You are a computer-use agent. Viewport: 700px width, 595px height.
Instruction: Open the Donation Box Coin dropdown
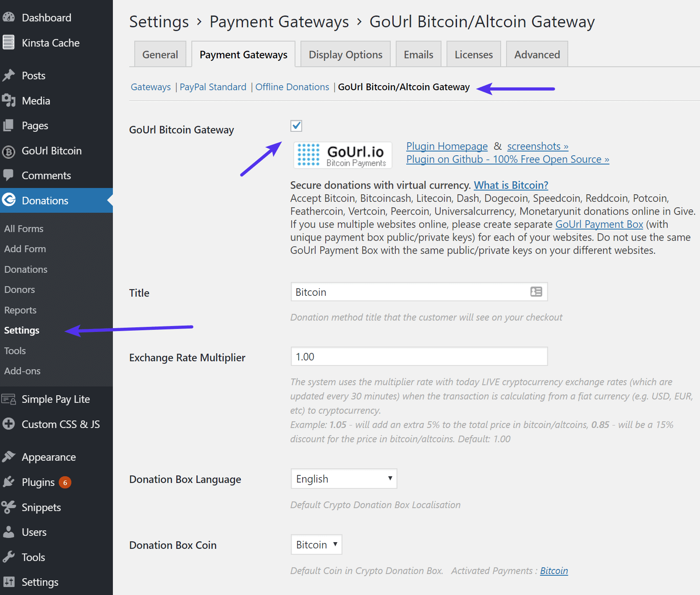pos(316,545)
